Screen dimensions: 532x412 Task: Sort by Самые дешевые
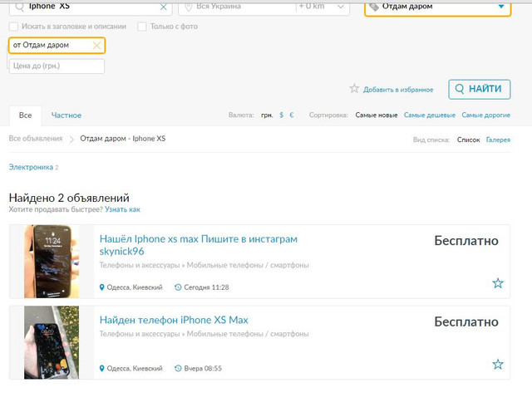click(430, 115)
